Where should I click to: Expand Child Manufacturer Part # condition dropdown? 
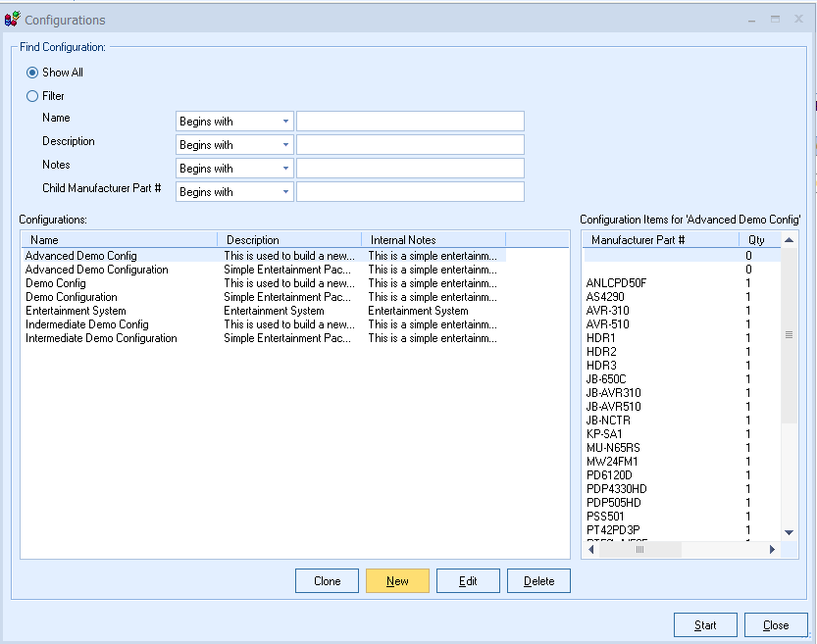pyautogui.click(x=285, y=192)
